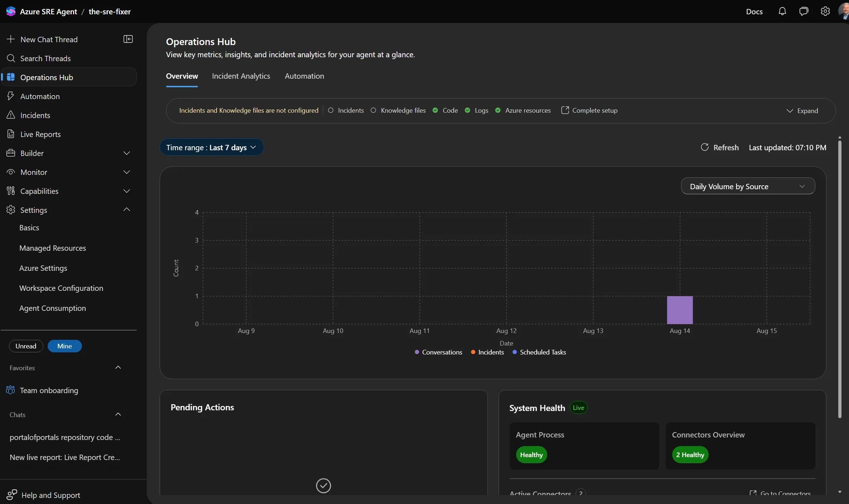This screenshot has height=504, width=849.
Task: Open the Time range Last 7 days dropdown
Action: pyautogui.click(x=212, y=147)
